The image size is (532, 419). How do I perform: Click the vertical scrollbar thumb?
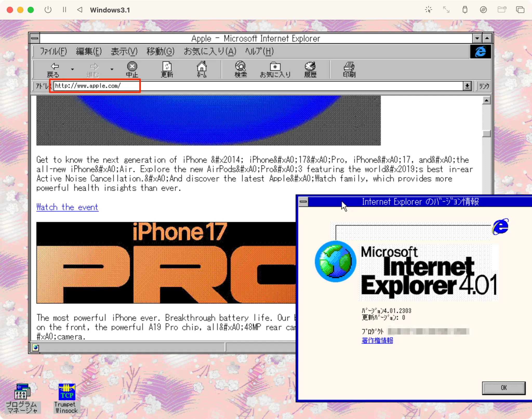[486, 133]
